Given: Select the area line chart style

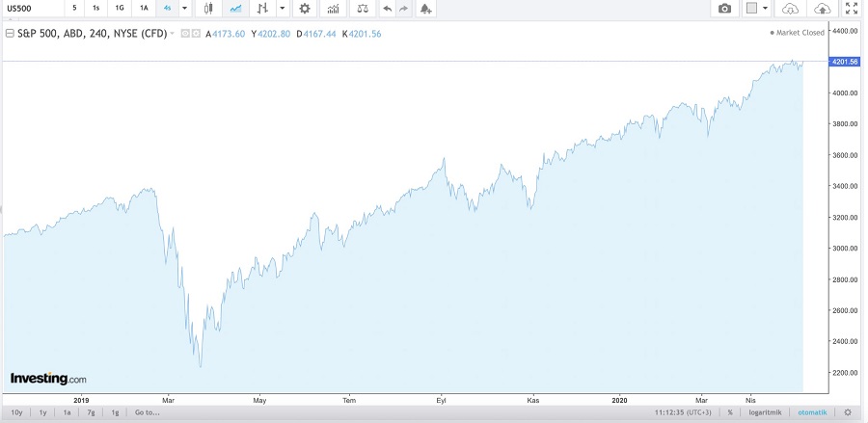Looking at the screenshot, I should [236, 9].
